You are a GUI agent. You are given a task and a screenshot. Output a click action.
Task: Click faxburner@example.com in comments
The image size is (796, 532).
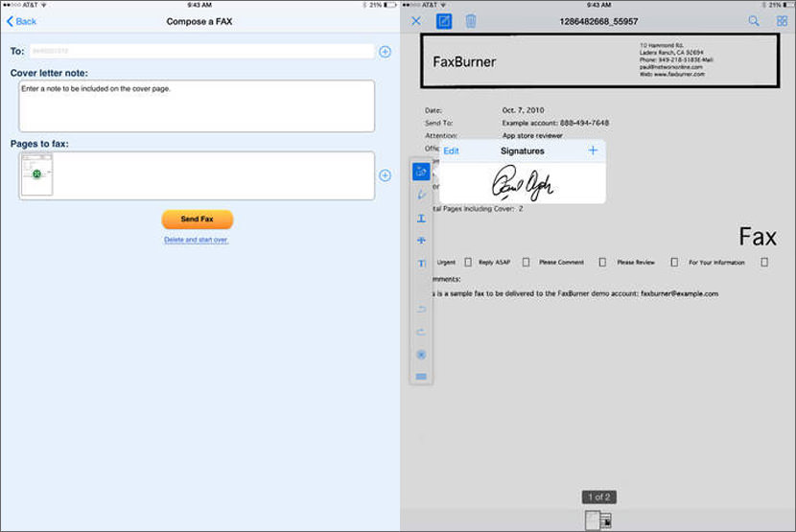[679, 293]
